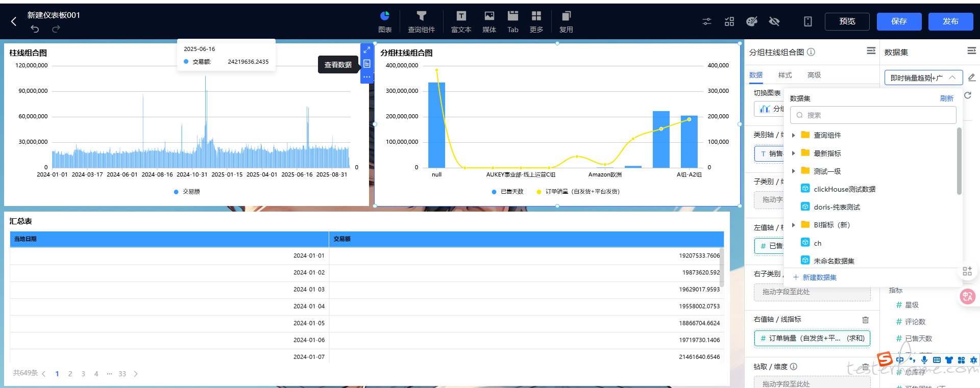980x388 pixels.
Task: Insert a 富文本 rich text widget
Action: (461, 21)
